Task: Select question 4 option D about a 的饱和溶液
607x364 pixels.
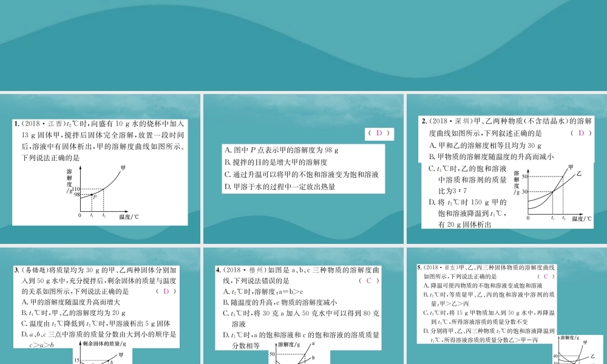Action: click(x=301, y=340)
